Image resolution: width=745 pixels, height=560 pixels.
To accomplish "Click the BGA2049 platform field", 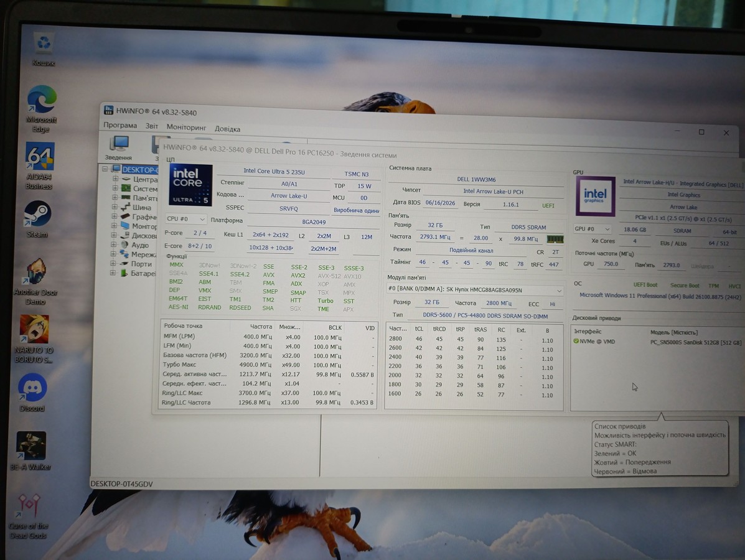I will tap(314, 222).
